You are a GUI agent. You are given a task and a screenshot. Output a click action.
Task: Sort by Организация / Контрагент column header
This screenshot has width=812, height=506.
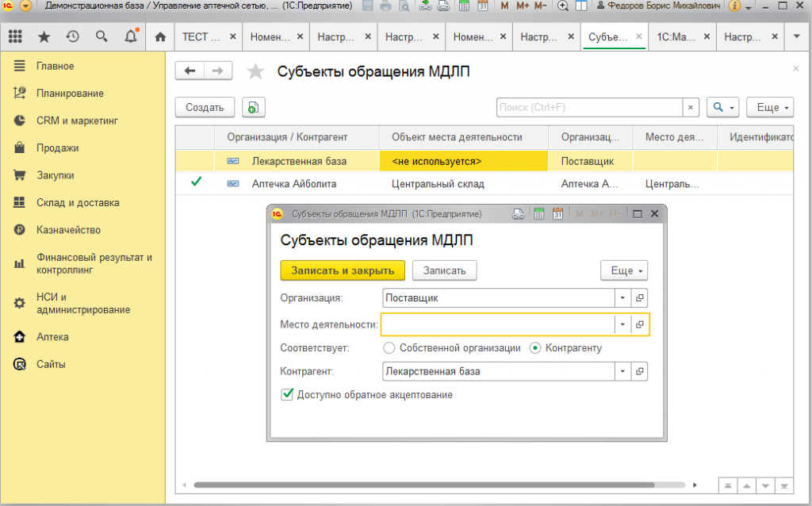tap(297, 137)
